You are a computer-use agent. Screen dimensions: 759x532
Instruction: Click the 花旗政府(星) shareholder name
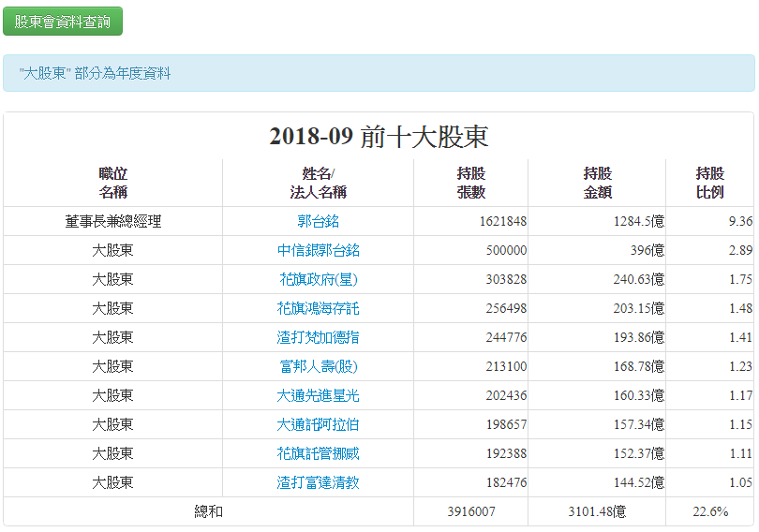(319, 279)
